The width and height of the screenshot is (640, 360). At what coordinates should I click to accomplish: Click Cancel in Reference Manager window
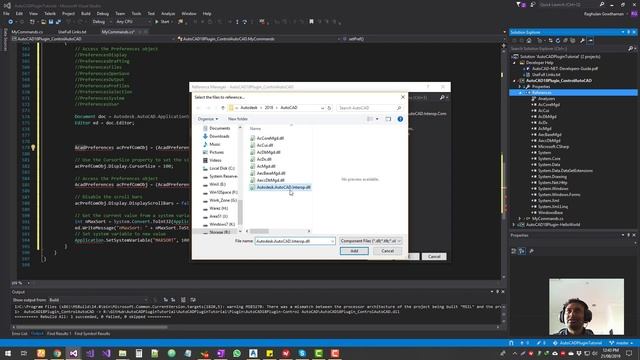[x=434, y=257]
